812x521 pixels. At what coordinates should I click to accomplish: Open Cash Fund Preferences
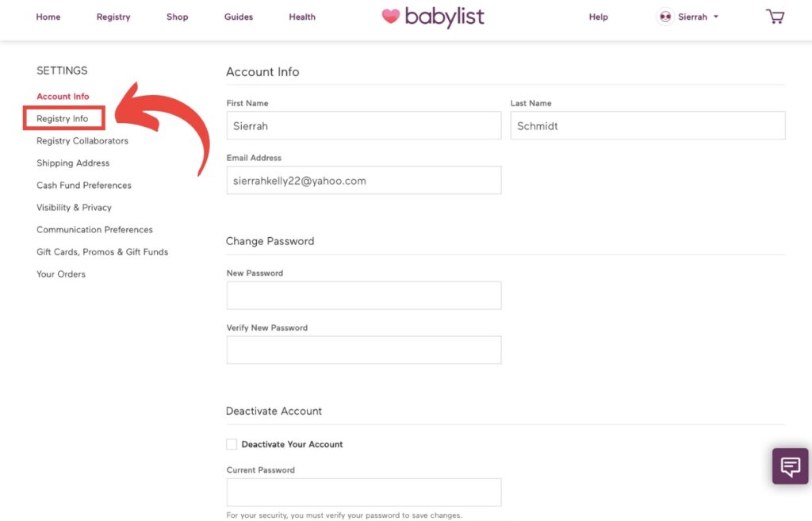point(83,185)
